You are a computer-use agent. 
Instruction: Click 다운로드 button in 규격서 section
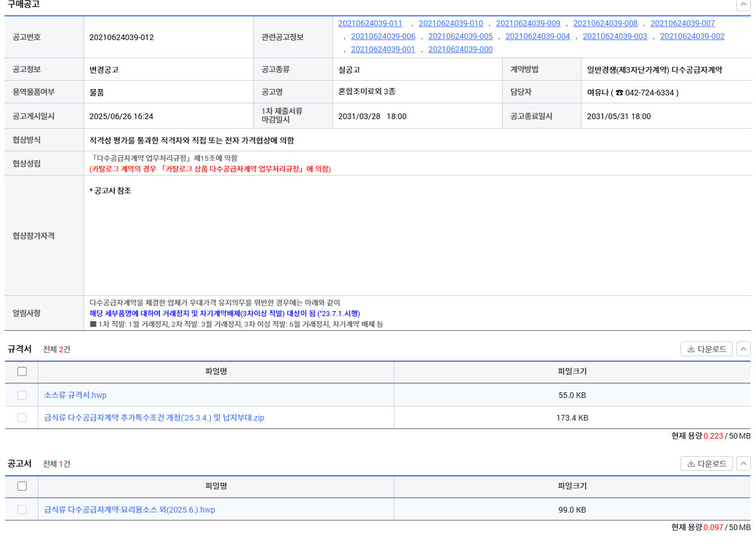(706, 349)
